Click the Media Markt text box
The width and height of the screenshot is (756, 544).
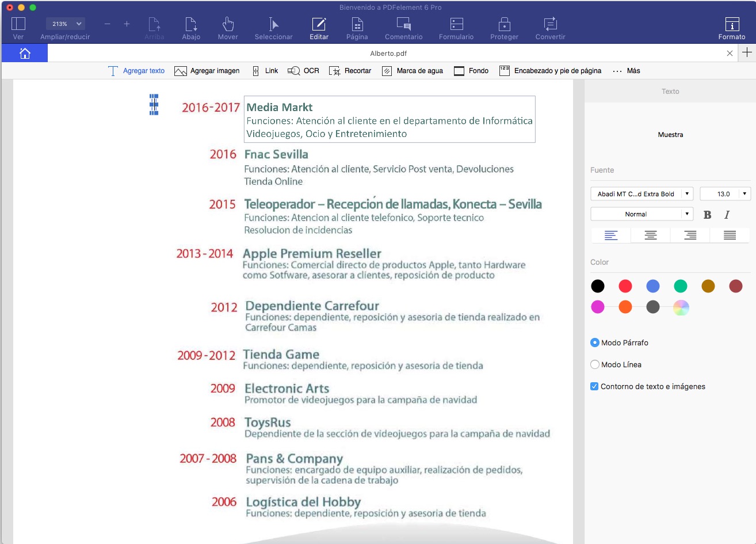(x=390, y=119)
